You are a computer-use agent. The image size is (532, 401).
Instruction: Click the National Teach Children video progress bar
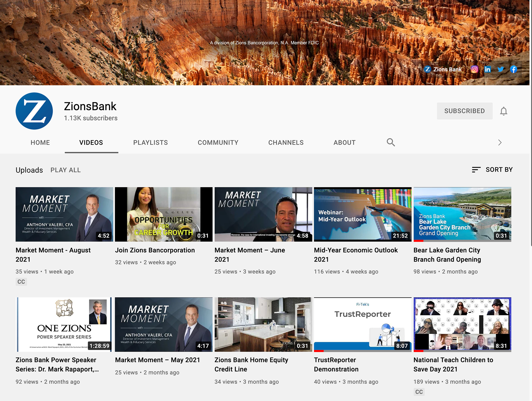(418, 351)
